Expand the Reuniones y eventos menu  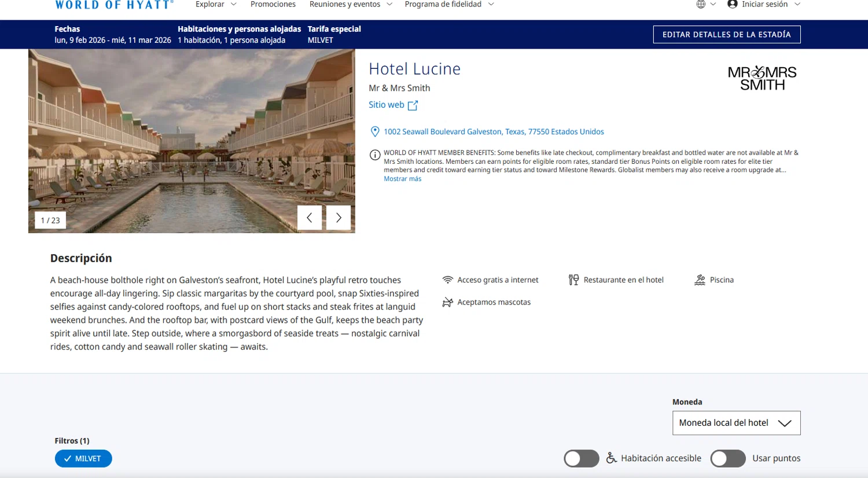coord(351,5)
